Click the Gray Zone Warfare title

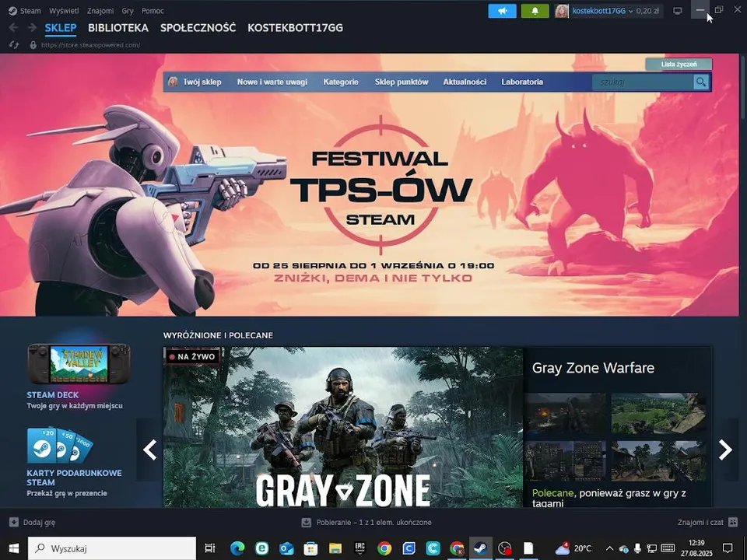pos(593,368)
